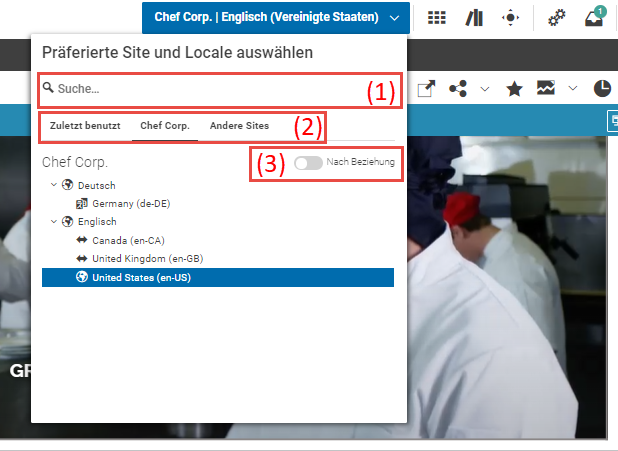Open the settings gears icon
This screenshot has height=451, width=618.
click(557, 18)
